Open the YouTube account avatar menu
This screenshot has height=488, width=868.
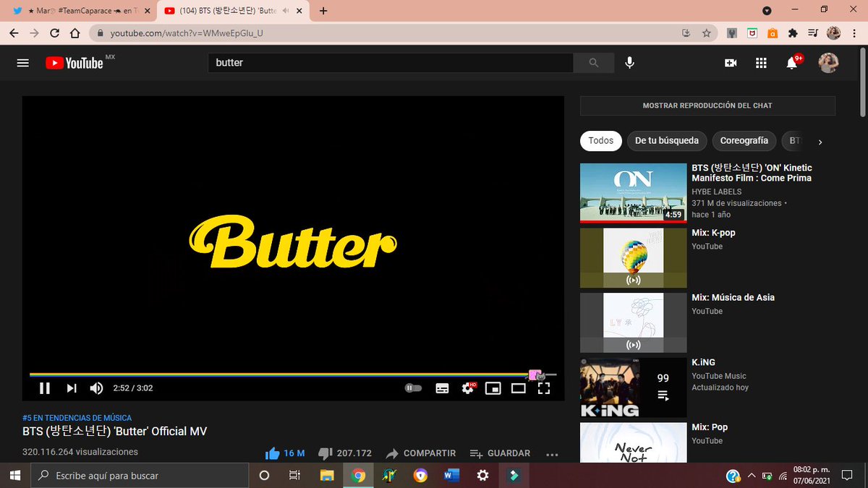829,63
